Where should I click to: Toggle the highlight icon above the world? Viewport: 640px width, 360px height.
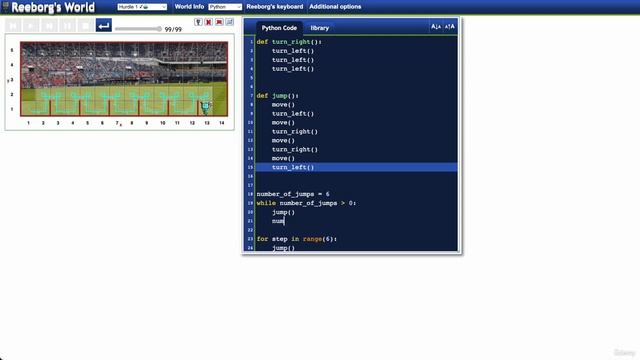coord(198,22)
